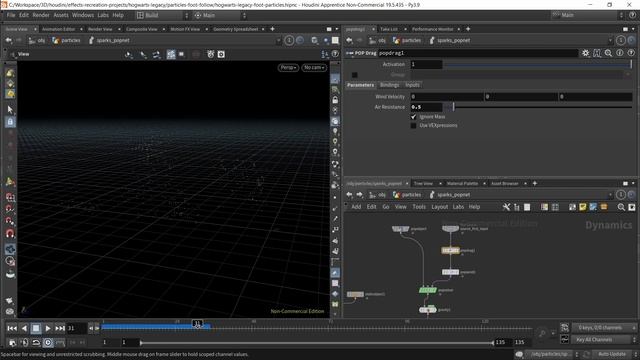The image size is (640, 360).
Task: Toggle the network pane link '1' circle
Action: pyautogui.click(x=620, y=195)
